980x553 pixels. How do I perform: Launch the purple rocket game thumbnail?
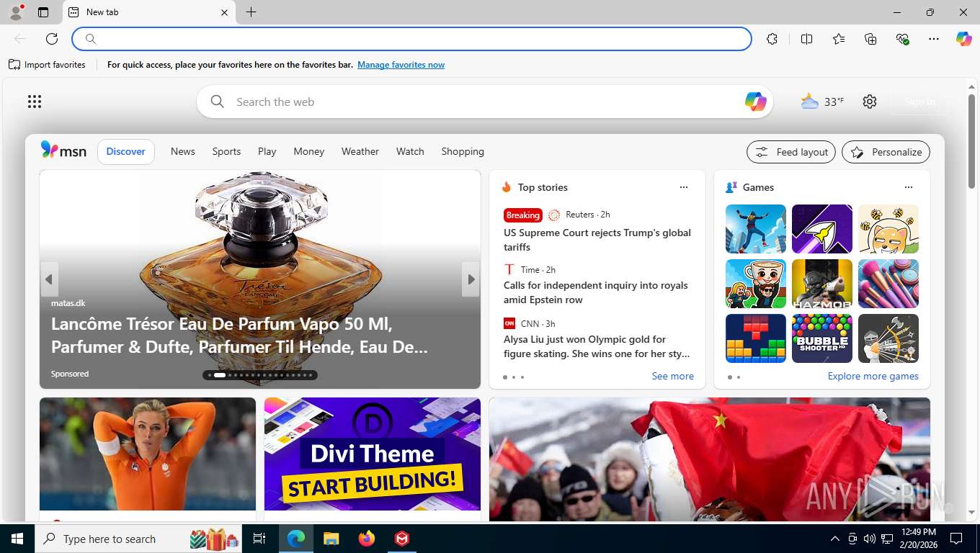[x=822, y=229]
